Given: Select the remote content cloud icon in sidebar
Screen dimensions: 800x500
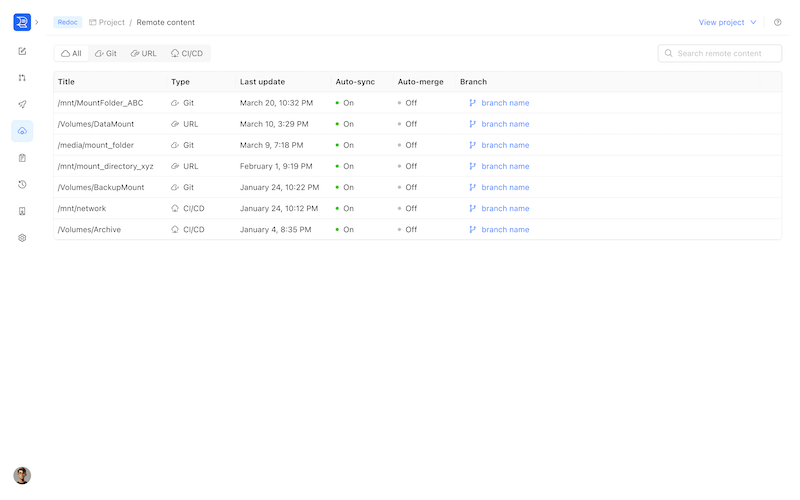Looking at the screenshot, I should click(22, 131).
